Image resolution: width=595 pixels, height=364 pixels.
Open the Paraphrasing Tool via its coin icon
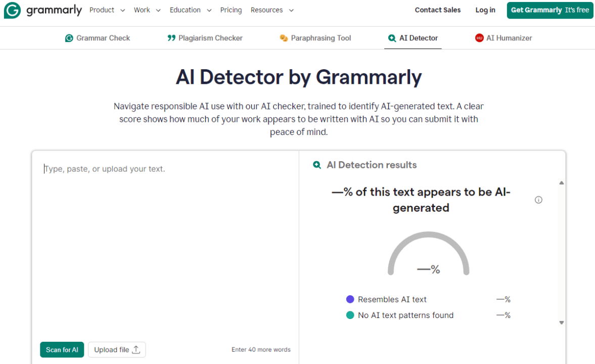click(284, 38)
